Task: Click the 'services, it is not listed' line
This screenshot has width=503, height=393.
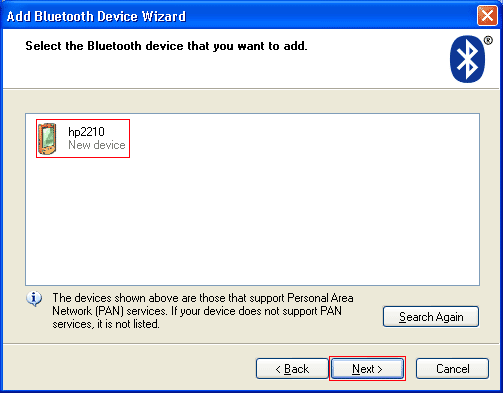Action: [x=106, y=324]
